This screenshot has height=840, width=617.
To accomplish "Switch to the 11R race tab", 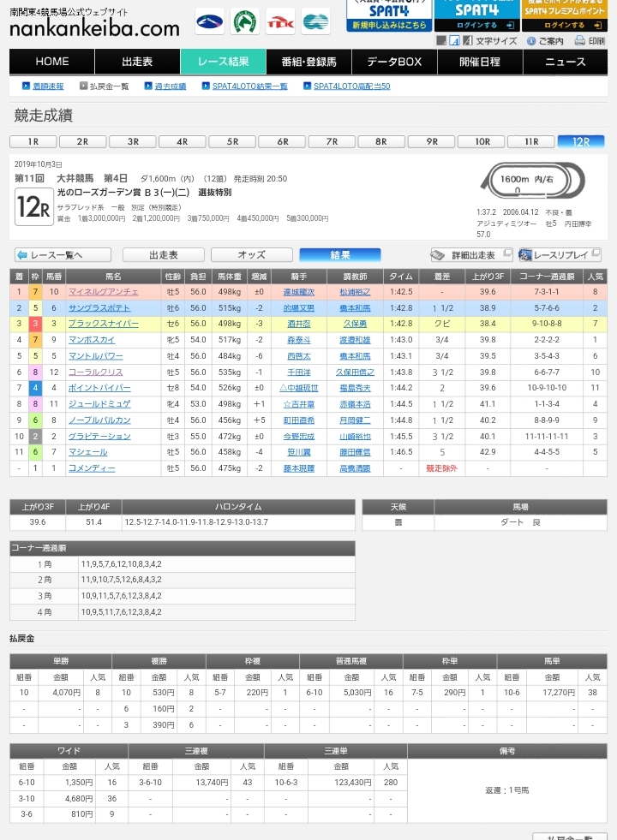I will [x=531, y=141].
